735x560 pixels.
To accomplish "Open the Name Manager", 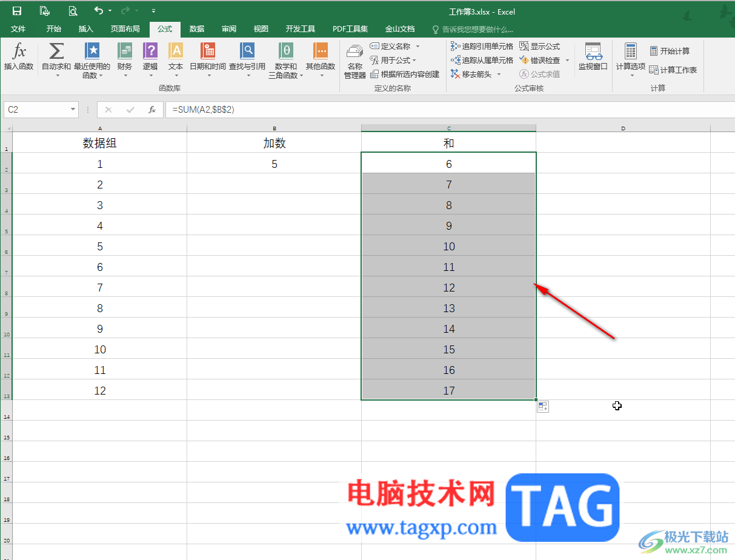I will 355,61.
